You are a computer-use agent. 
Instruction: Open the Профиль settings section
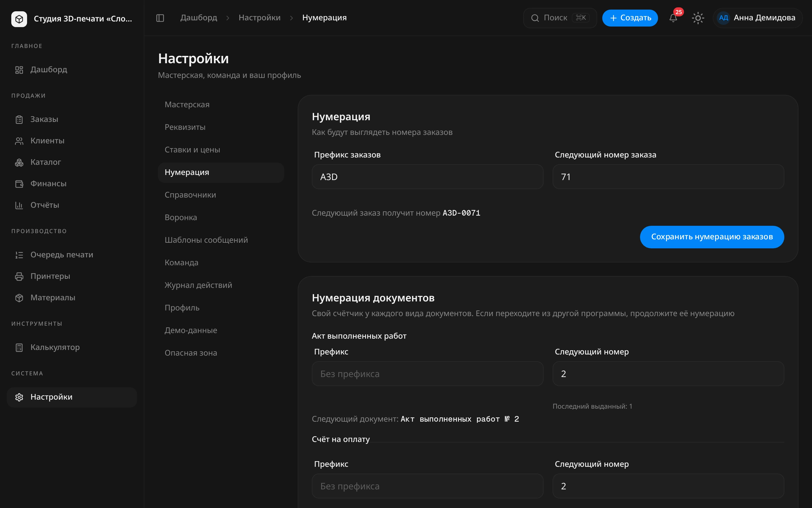[x=221, y=308]
